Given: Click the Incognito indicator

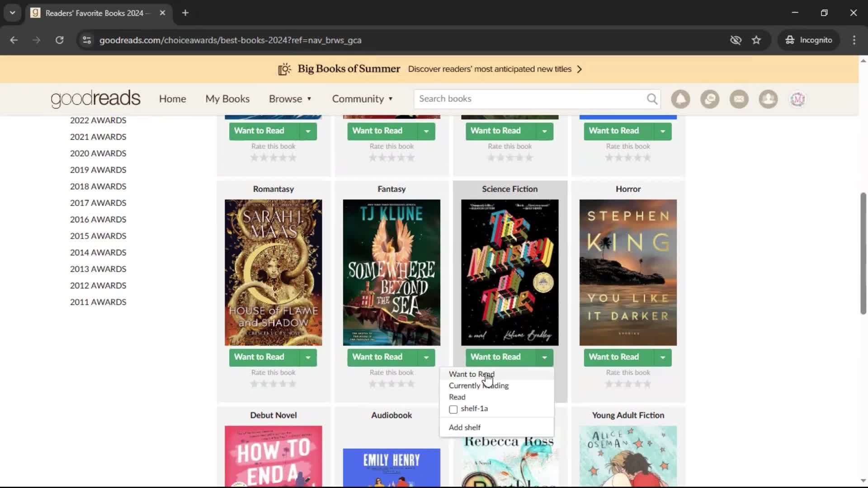Looking at the screenshot, I should pos(809,40).
